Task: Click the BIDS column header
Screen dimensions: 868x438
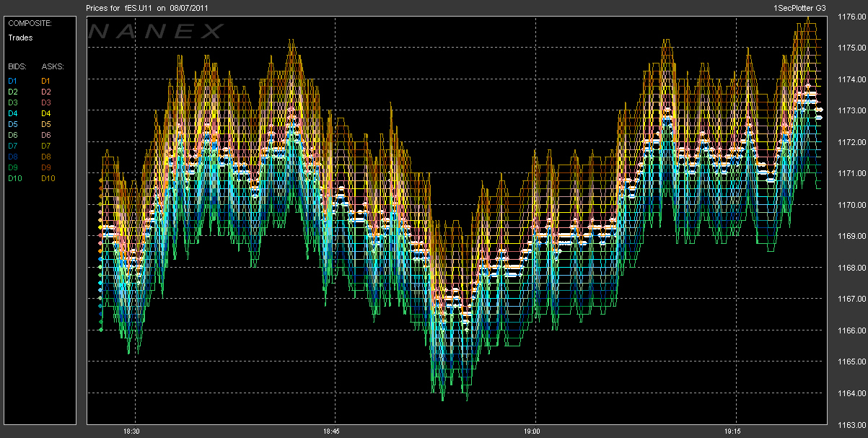Action: [x=17, y=66]
